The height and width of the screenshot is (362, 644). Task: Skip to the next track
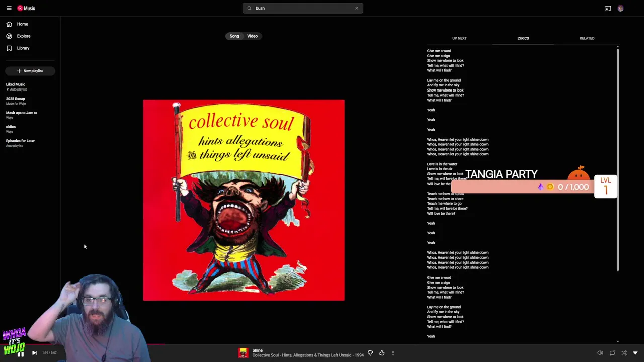click(34, 353)
